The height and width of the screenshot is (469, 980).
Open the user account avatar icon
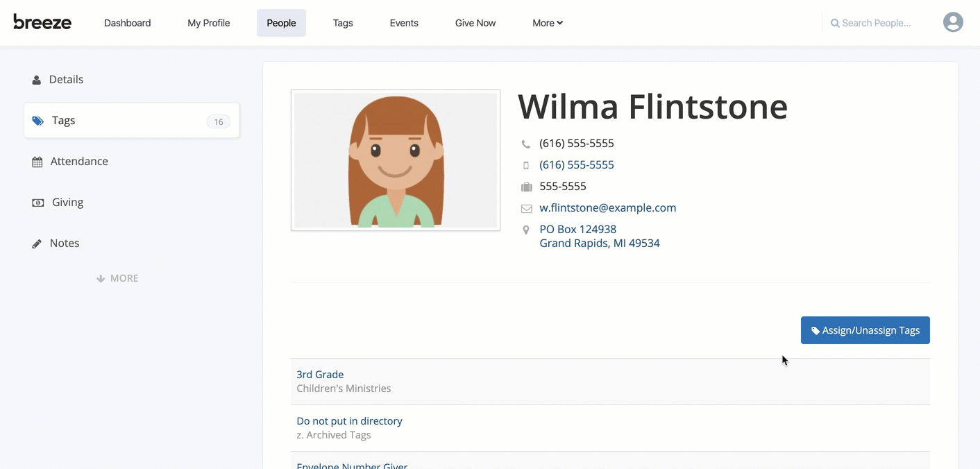(953, 22)
